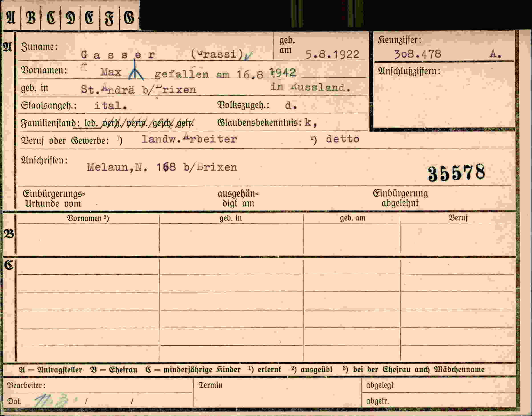Select the Kennziffer number 308.478
The height and width of the screenshot is (416, 532).
pyautogui.click(x=418, y=54)
